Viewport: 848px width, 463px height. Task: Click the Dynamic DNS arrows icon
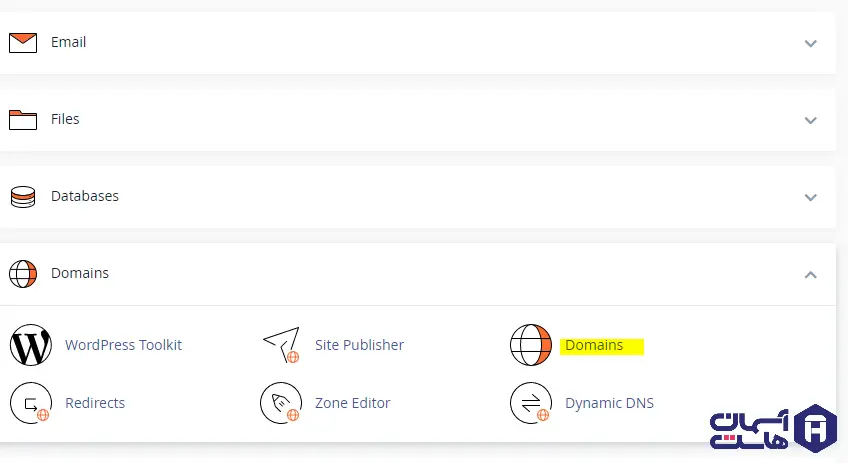click(x=531, y=403)
